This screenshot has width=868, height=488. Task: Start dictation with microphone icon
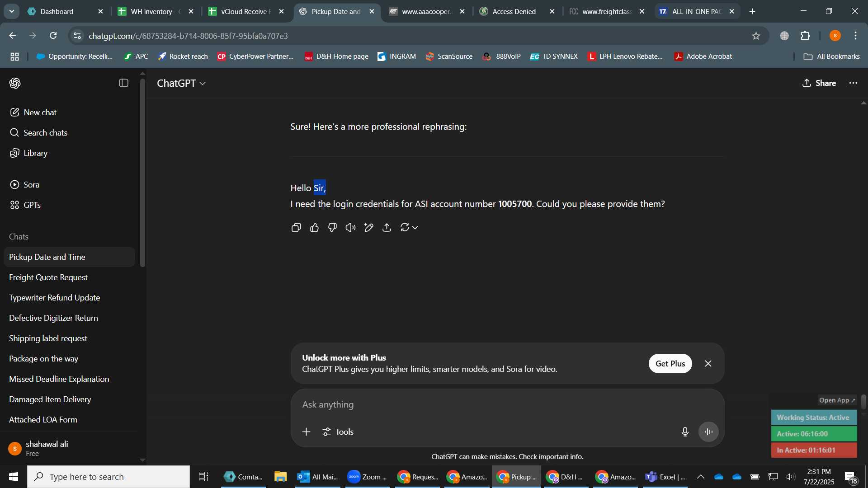(685, 432)
